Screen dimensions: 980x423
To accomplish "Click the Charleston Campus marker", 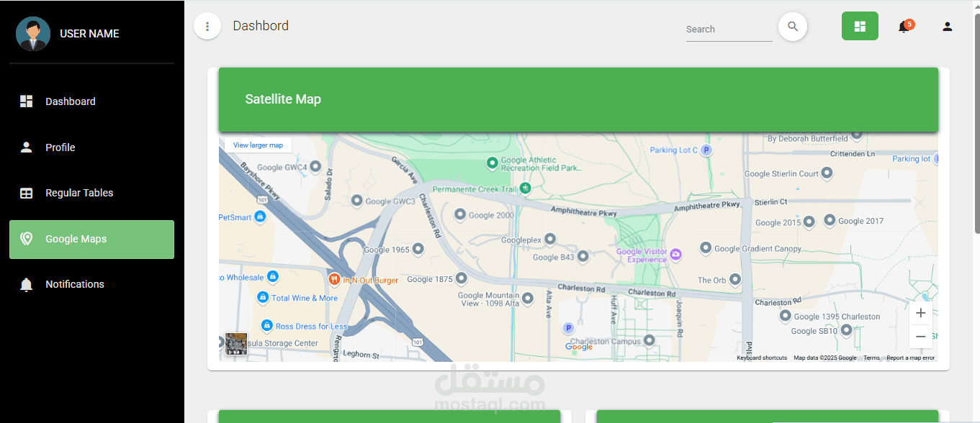I will click(649, 340).
